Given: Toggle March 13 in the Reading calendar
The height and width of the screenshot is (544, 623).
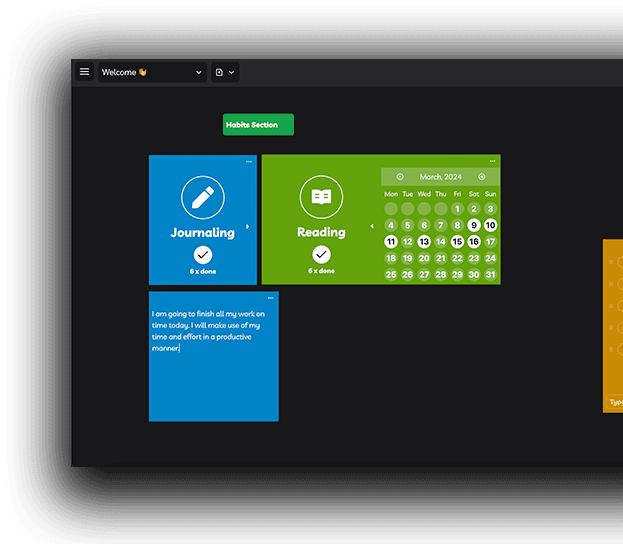Looking at the screenshot, I should (x=424, y=242).
